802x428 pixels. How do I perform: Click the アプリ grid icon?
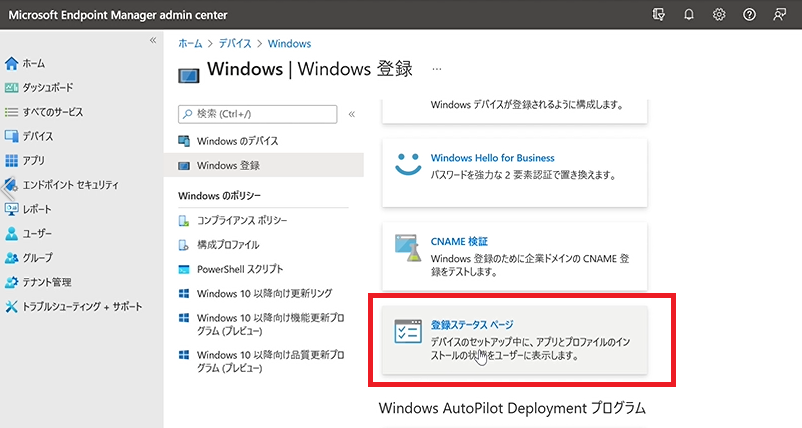tap(11, 161)
